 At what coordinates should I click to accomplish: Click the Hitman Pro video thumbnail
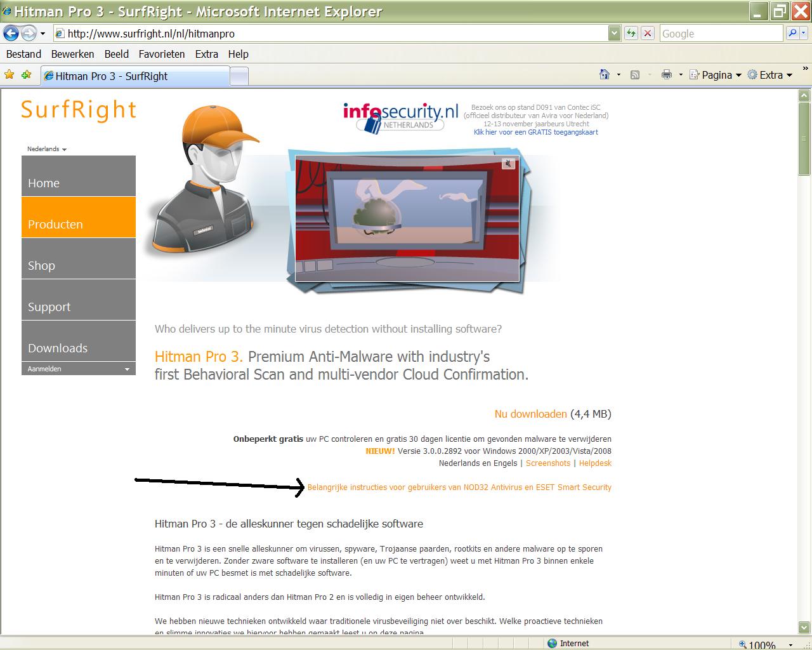pos(407,218)
